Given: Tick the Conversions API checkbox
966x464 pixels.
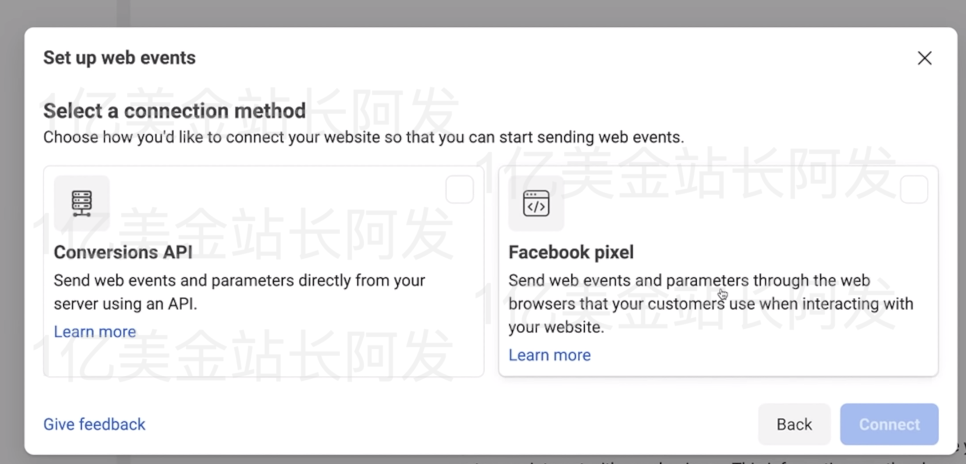Looking at the screenshot, I should coord(459,189).
